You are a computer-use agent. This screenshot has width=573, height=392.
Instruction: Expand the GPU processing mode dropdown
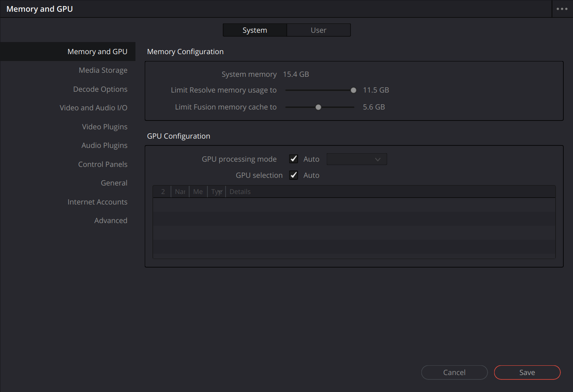click(356, 159)
